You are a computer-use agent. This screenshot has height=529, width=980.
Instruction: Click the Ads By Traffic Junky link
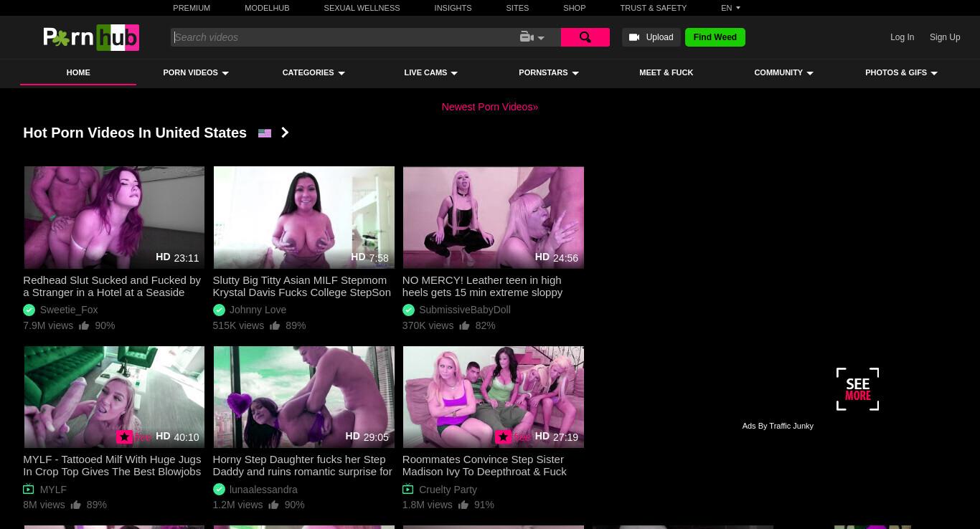778,426
